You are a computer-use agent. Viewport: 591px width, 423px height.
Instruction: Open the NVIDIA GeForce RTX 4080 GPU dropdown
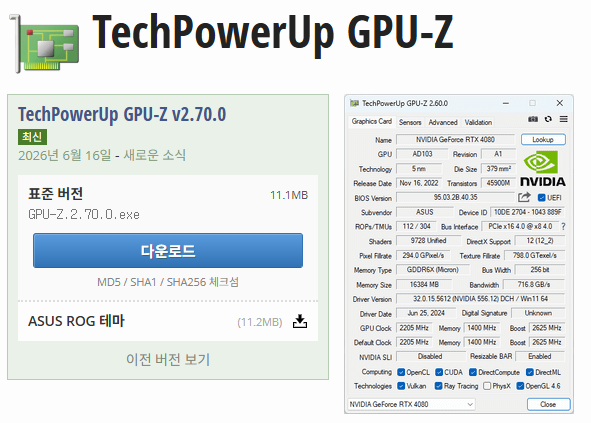pos(411,404)
